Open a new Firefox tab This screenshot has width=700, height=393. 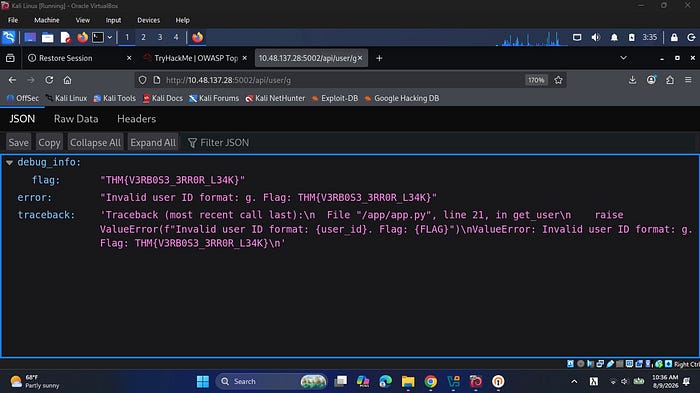379,58
